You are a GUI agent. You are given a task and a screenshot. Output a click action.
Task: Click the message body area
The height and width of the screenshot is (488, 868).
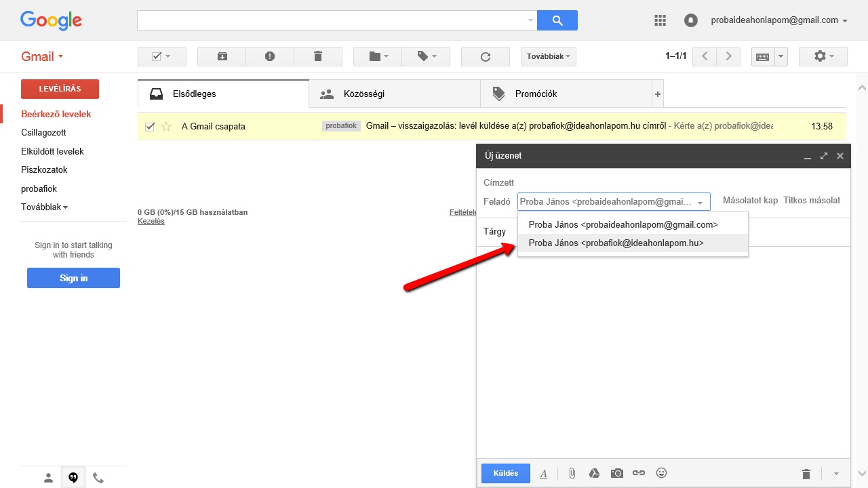tap(663, 352)
